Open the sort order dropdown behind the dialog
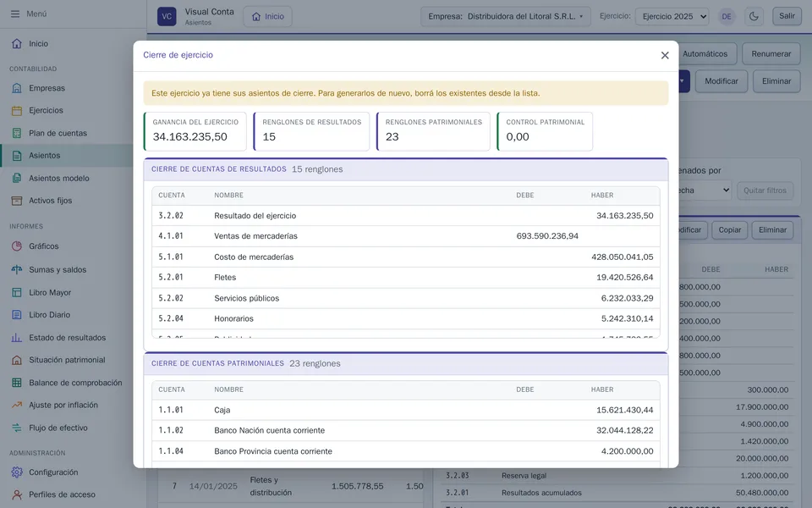 (x=705, y=190)
